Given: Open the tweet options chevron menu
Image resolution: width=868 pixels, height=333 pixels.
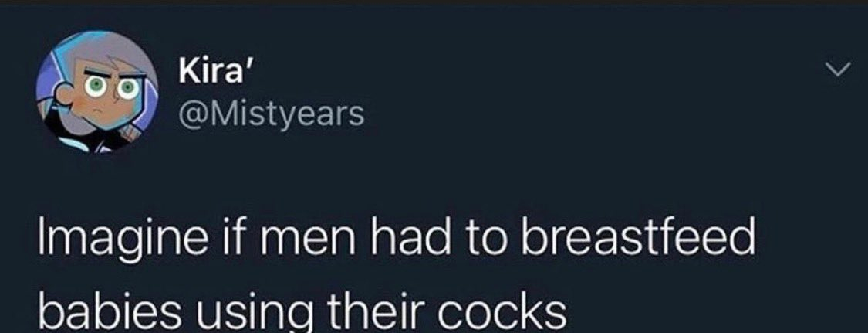Looking at the screenshot, I should [x=836, y=69].
